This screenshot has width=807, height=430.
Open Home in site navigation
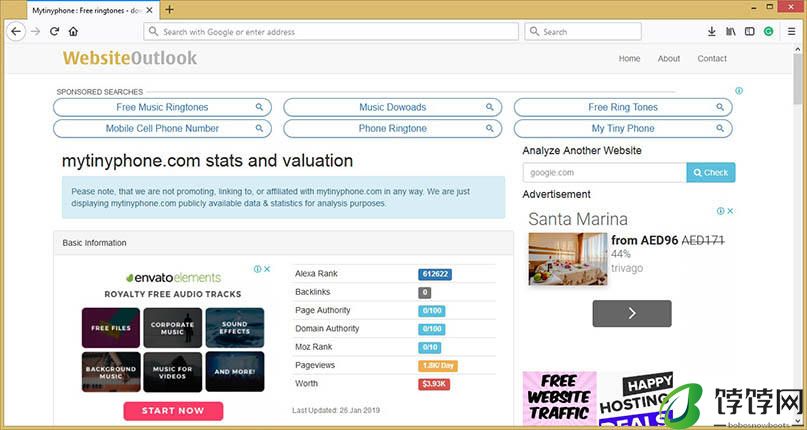[x=629, y=59]
